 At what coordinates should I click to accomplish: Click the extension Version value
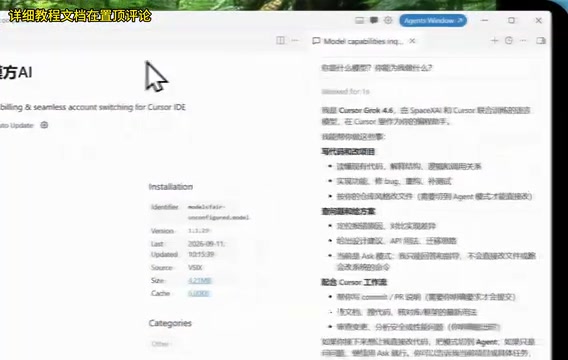199,231
